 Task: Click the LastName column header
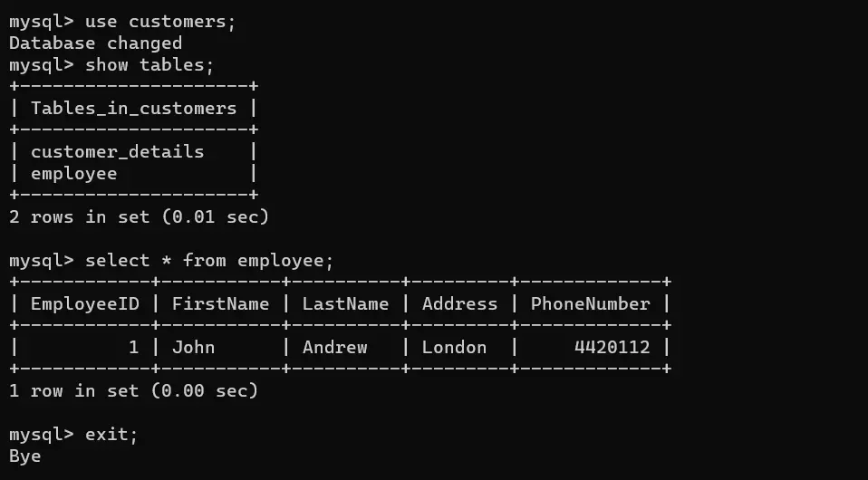click(345, 303)
